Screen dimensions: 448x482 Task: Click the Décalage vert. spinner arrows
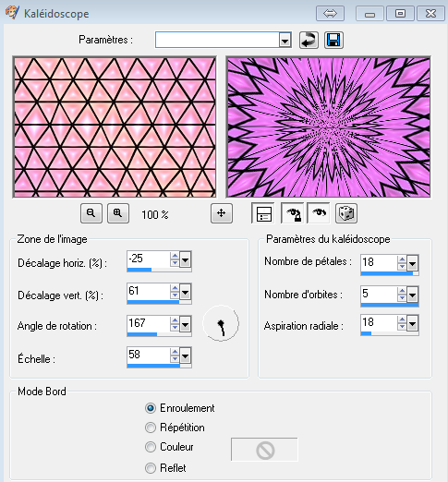click(175, 292)
